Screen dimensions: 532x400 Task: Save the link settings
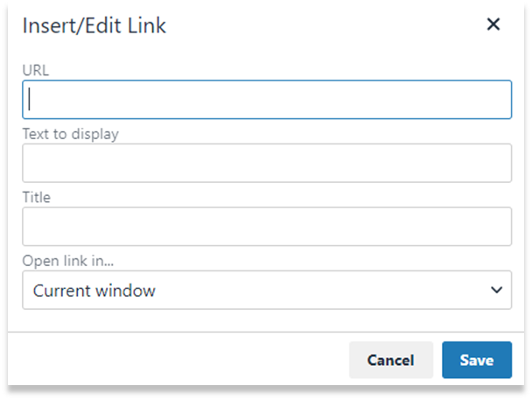click(477, 360)
